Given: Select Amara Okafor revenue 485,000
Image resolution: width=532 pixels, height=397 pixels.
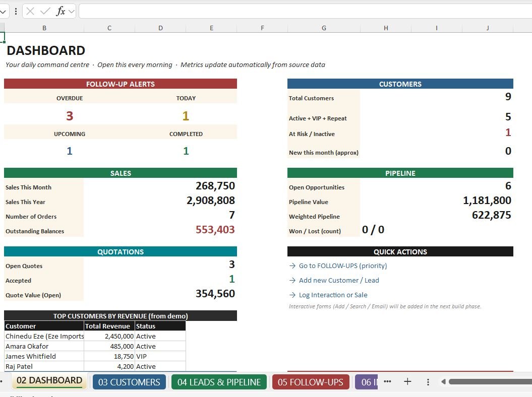Looking at the screenshot, I should tap(109, 346).
